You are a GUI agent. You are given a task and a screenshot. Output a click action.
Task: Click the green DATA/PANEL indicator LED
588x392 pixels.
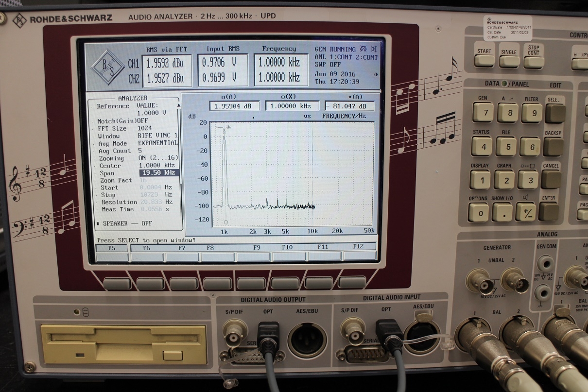505,83
